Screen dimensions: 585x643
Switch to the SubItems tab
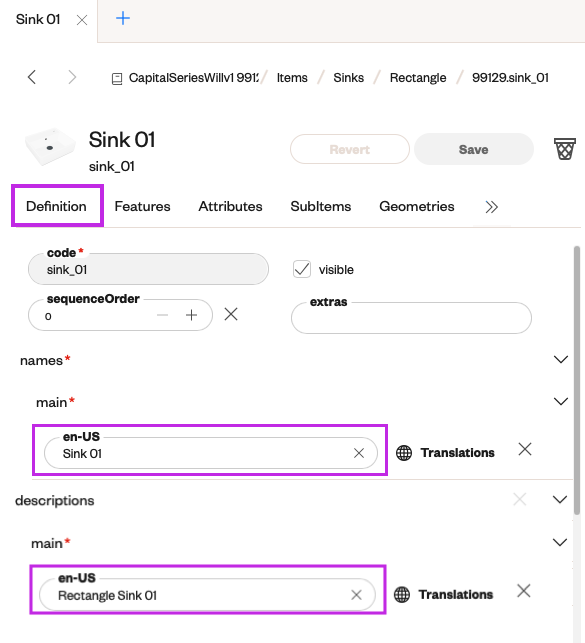point(321,206)
